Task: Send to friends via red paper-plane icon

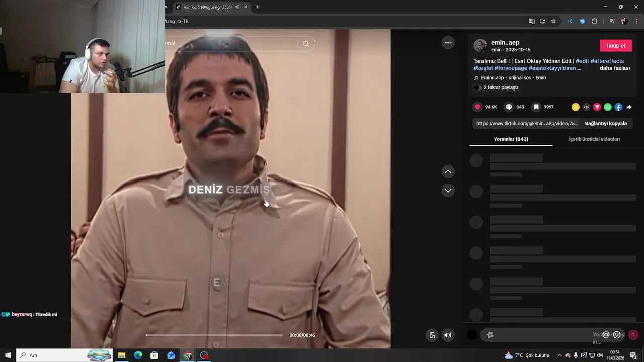Action: pyautogui.click(x=597, y=107)
